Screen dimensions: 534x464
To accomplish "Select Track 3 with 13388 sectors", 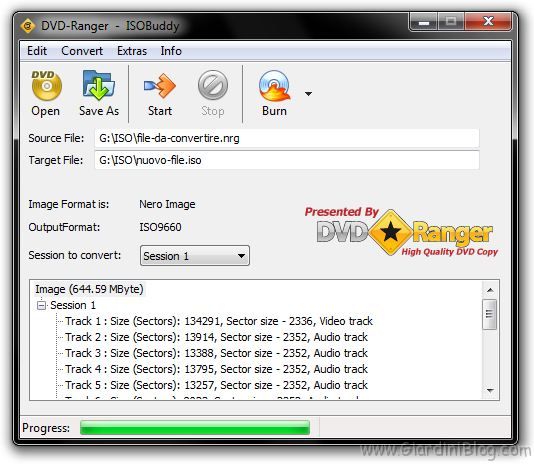I will click(x=216, y=353).
